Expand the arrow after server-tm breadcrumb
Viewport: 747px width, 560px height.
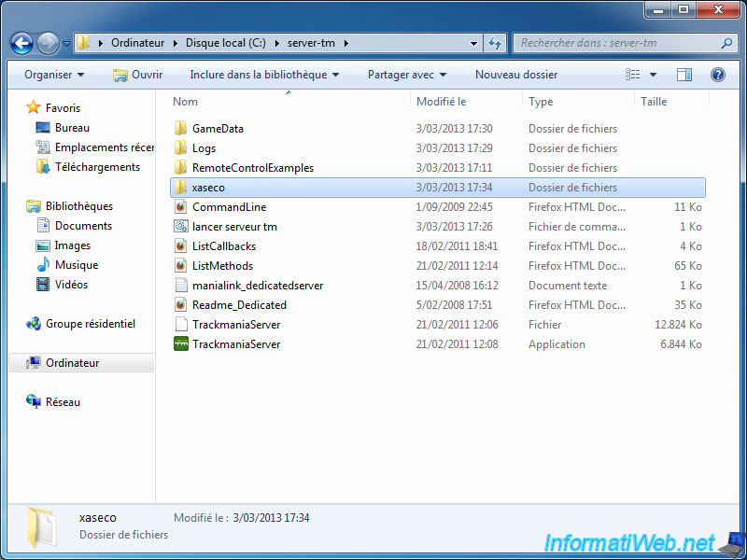(346, 43)
